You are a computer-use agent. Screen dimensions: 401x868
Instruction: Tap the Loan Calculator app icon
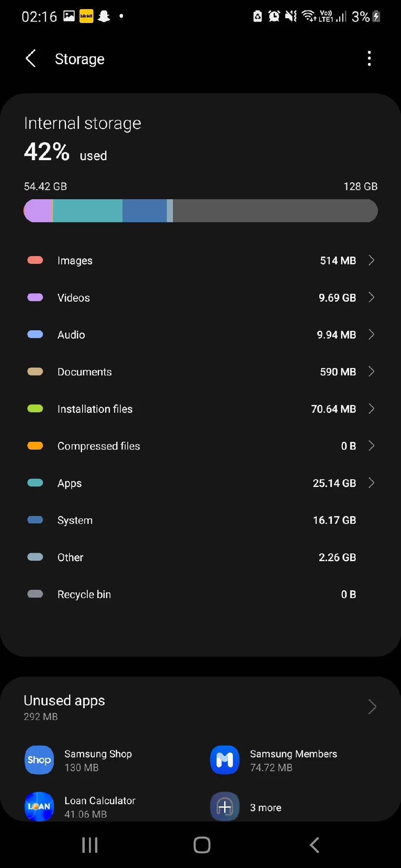point(39,806)
